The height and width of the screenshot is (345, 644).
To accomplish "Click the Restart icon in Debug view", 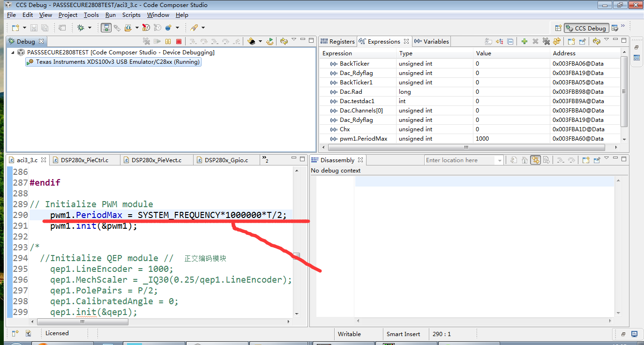I will coord(270,41).
